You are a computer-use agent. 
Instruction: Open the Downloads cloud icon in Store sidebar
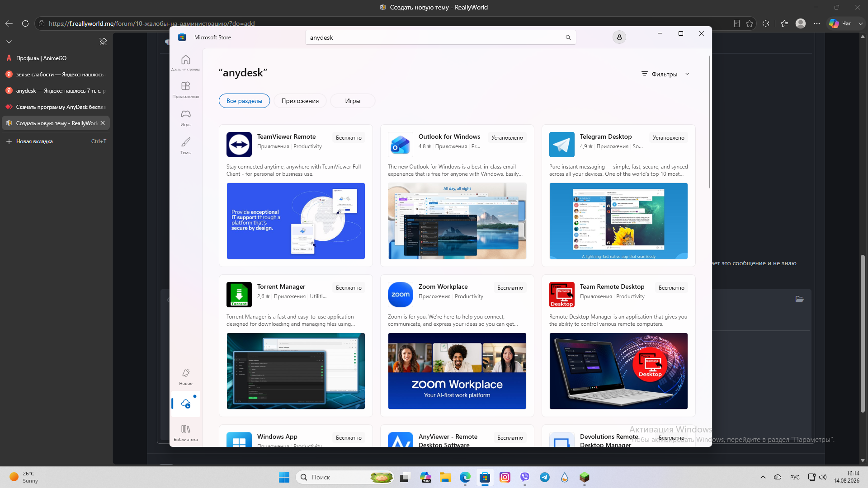click(x=186, y=404)
